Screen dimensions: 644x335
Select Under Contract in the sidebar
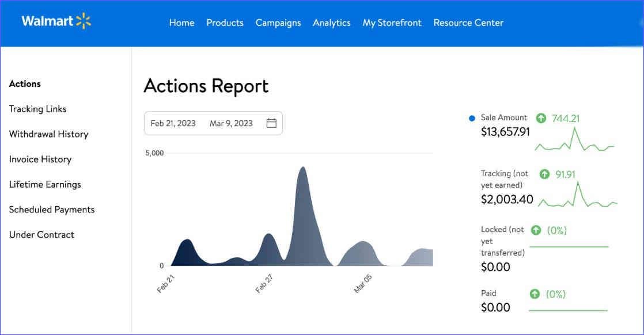[41, 234]
